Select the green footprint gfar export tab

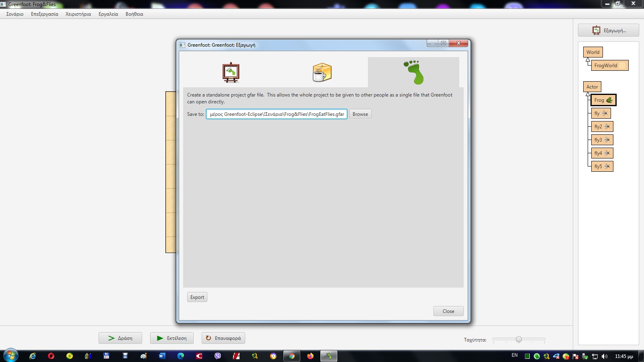pos(413,72)
